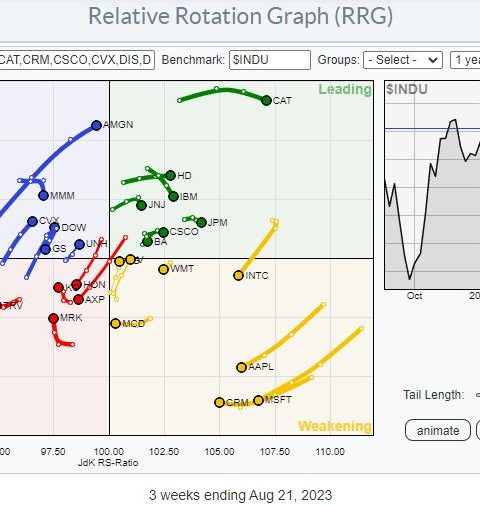The height and width of the screenshot is (506, 480).
Task: Open the 1 year period dropdown
Action: [465, 60]
